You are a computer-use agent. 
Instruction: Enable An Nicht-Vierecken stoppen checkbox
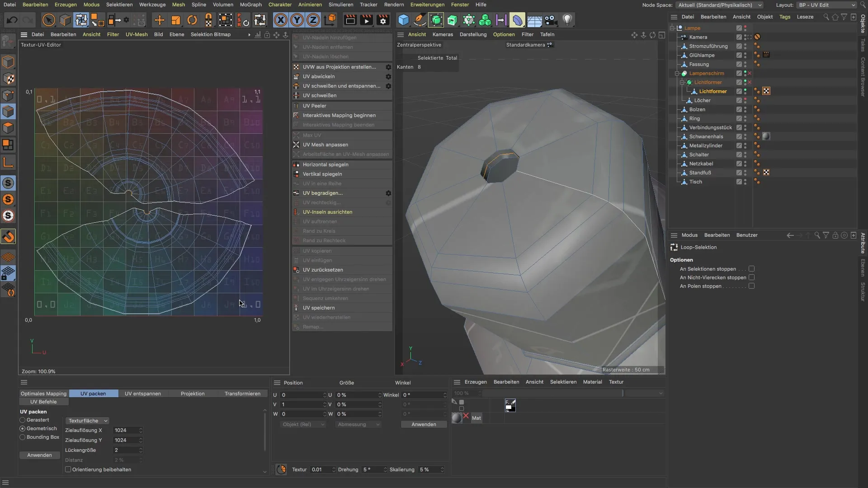(x=751, y=277)
